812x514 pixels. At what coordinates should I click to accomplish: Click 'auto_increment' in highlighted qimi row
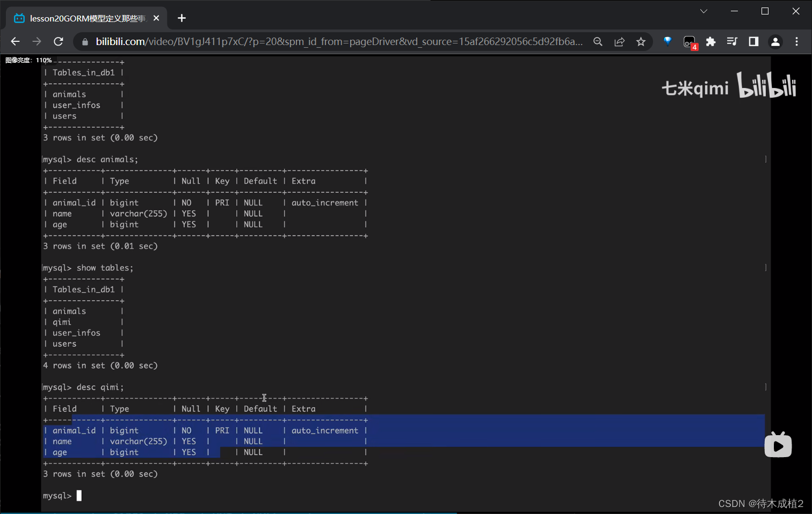point(325,430)
